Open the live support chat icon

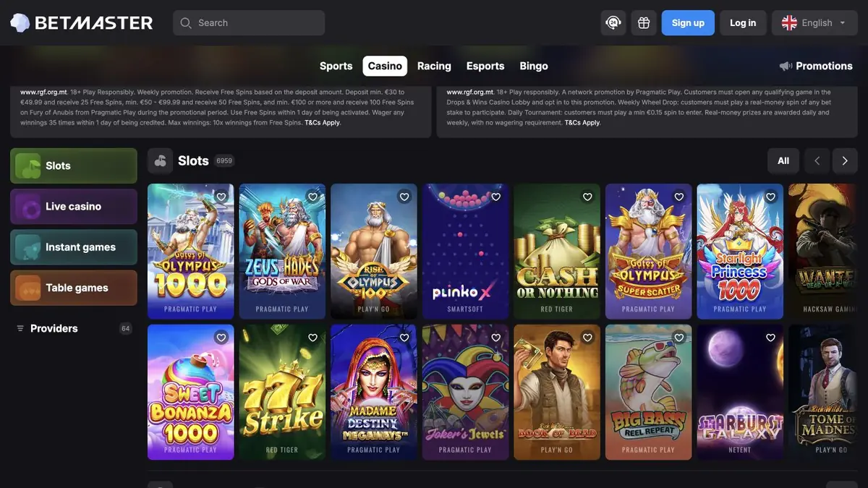tap(613, 23)
